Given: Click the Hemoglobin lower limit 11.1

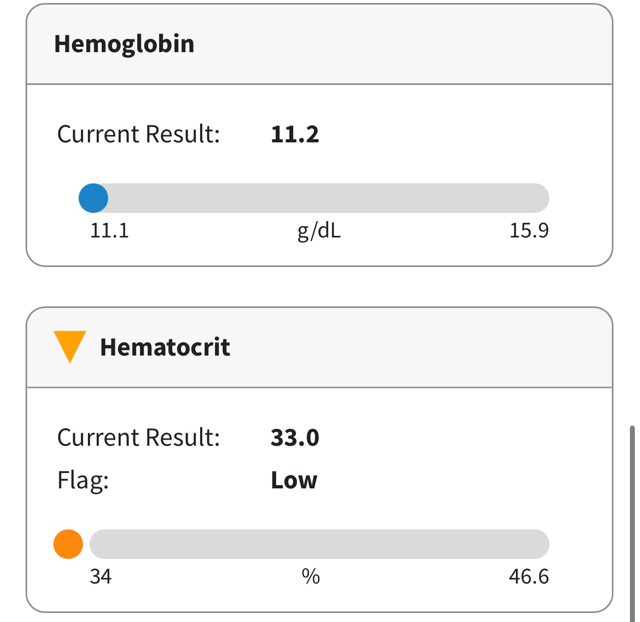Looking at the screenshot, I should pyautogui.click(x=110, y=231).
